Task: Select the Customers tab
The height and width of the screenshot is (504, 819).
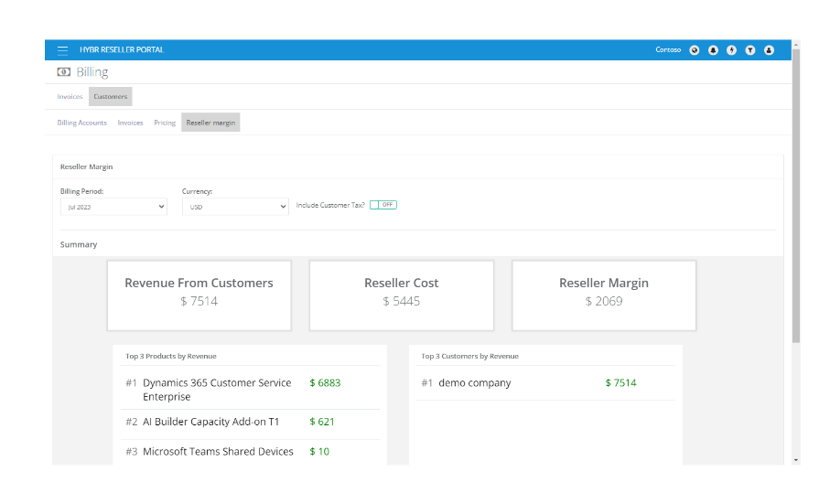Action: [x=111, y=96]
